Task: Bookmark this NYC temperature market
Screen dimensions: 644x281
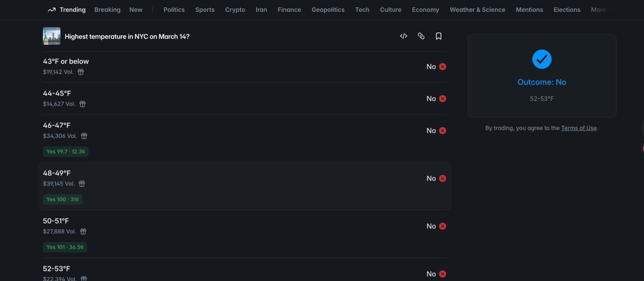Action: [x=438, y=36]
